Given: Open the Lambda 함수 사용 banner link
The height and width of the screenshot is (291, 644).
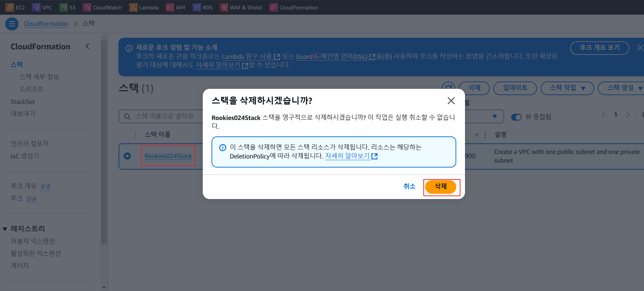Looking at the screenshot, I should (251, 56).
